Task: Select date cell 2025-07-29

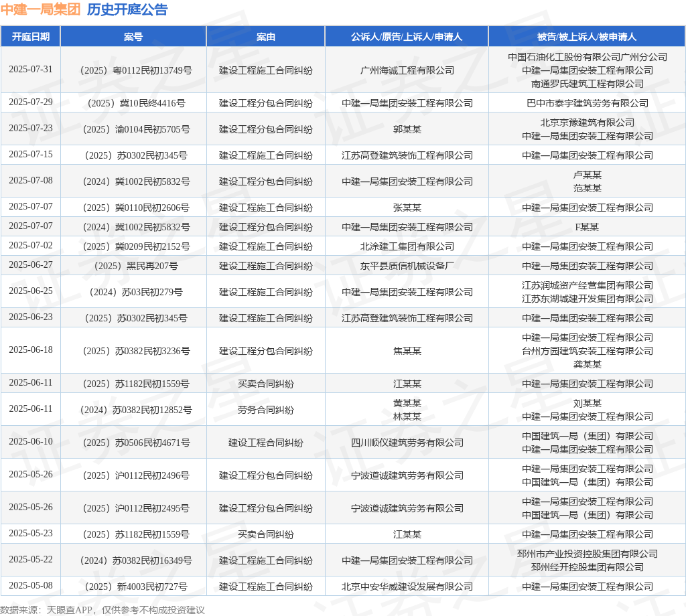Action: coord(31,102)
